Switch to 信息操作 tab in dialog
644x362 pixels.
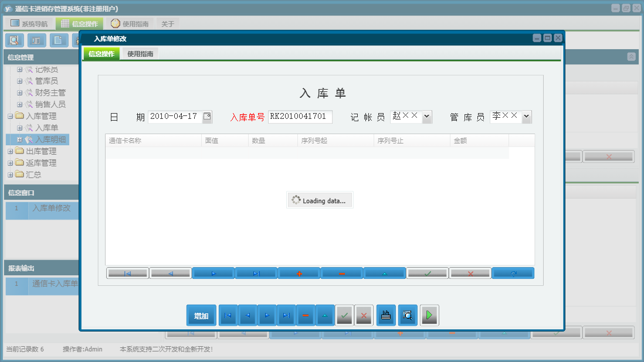[x=101, y=54]
